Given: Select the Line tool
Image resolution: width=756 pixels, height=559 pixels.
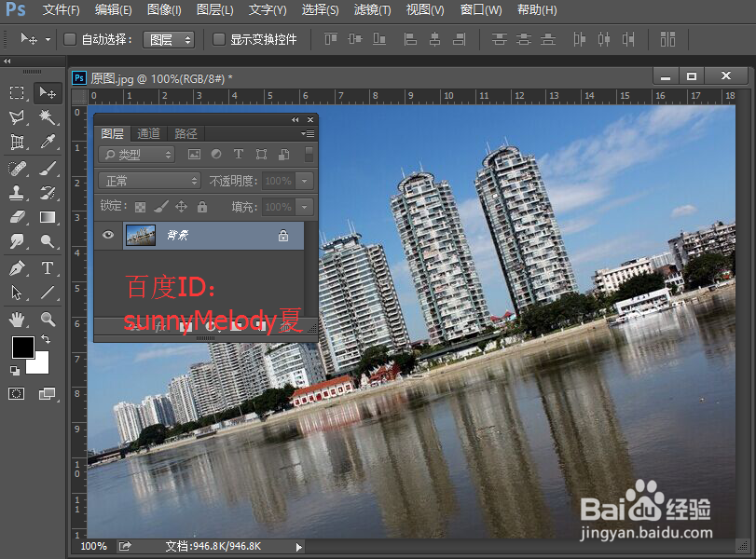Looking at the screenshot, I should (x=48, y=293).
